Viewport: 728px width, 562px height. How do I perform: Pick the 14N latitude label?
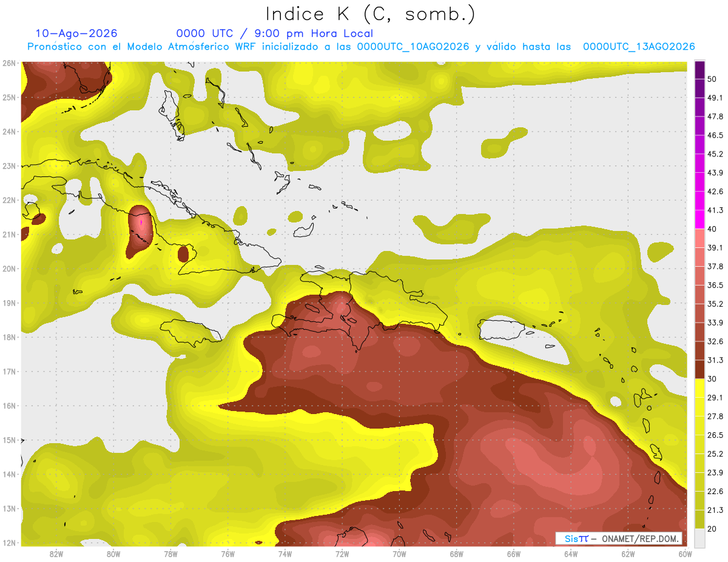click(9, 474)
